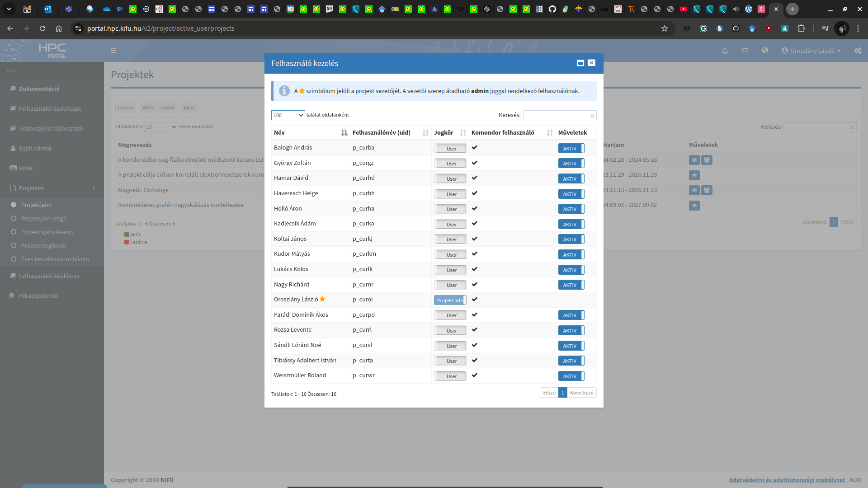Open the 100 találat oldalanként dropdown
868x488 pixels.
coord(288,115)
